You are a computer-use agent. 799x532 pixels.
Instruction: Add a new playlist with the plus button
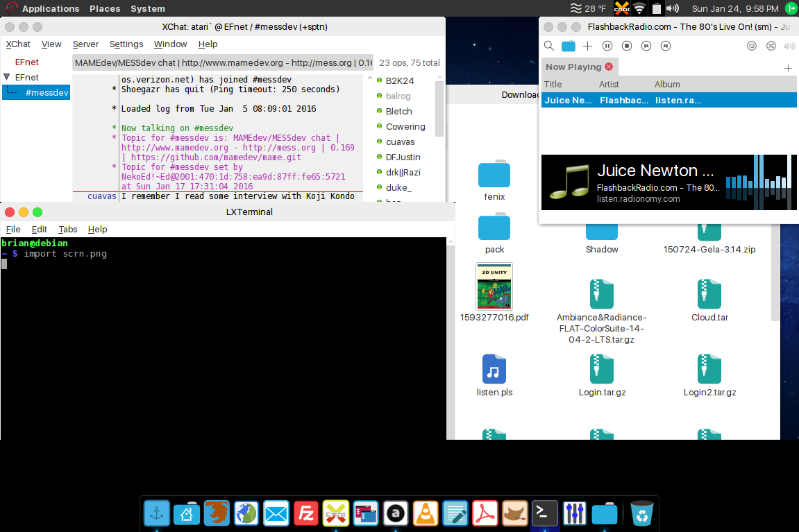coord(789,68)
